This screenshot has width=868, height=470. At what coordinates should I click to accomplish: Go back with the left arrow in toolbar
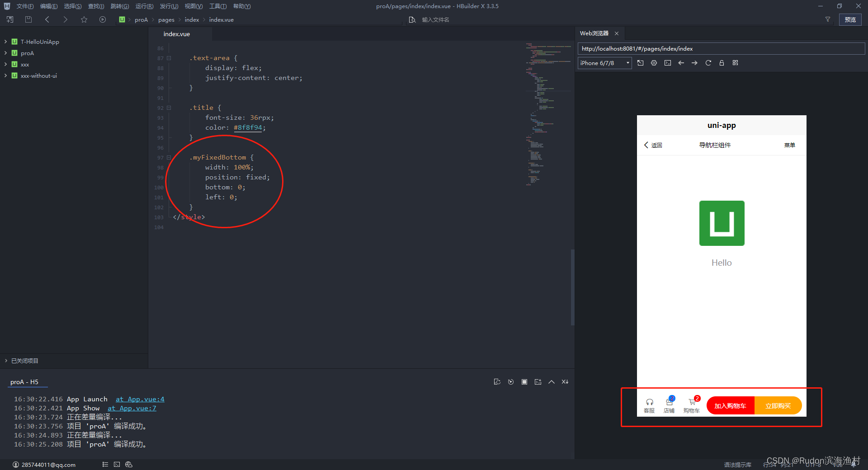pos(47,19)
